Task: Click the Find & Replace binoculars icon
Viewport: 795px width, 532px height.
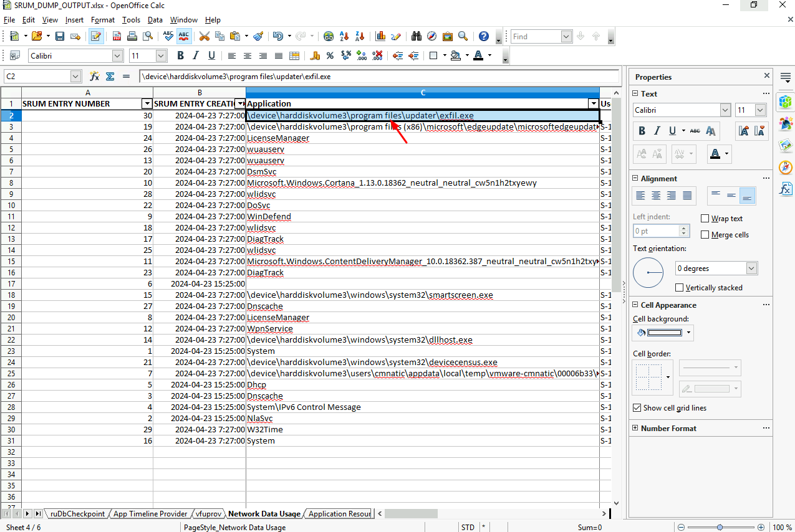Action: point(417,37)
